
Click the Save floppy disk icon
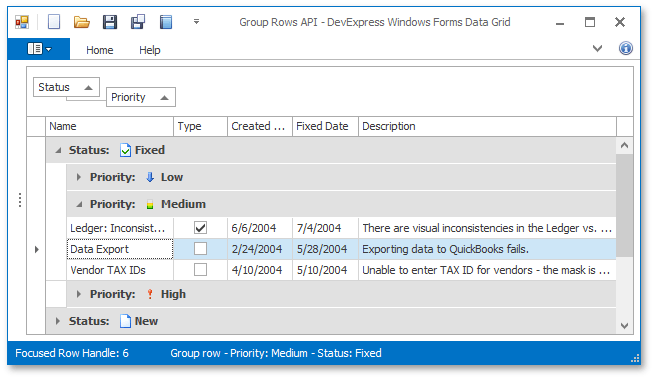[110, 22]
